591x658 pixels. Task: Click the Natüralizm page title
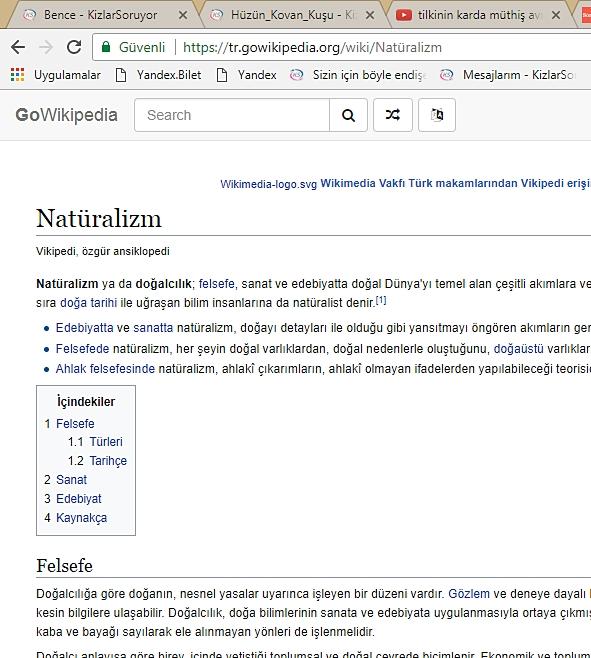point(99,219)
